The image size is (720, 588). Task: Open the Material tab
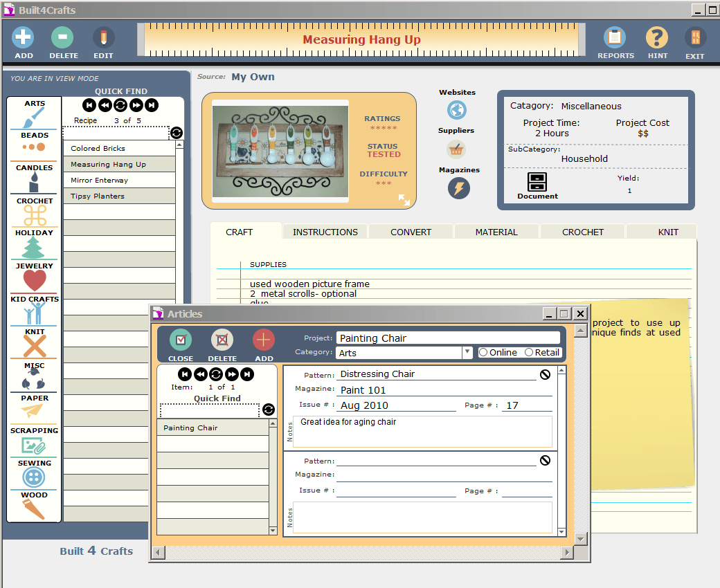pos(496,232)
